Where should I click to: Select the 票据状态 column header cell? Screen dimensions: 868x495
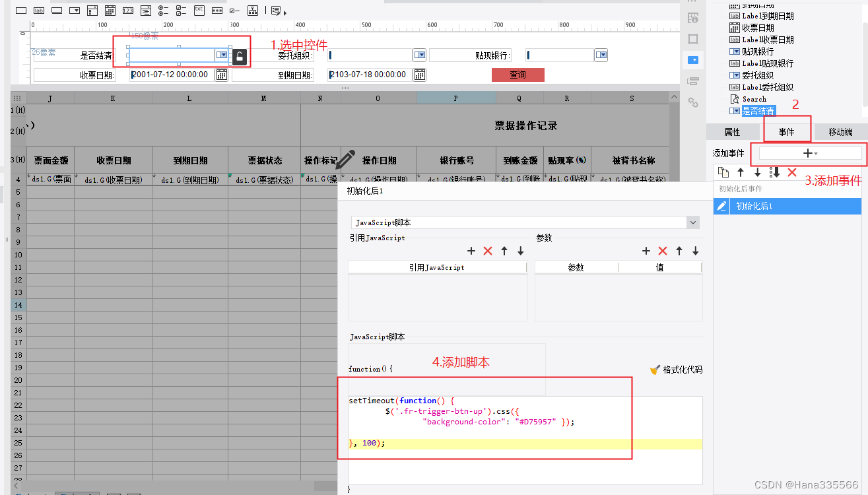click(x=264, y=160)
